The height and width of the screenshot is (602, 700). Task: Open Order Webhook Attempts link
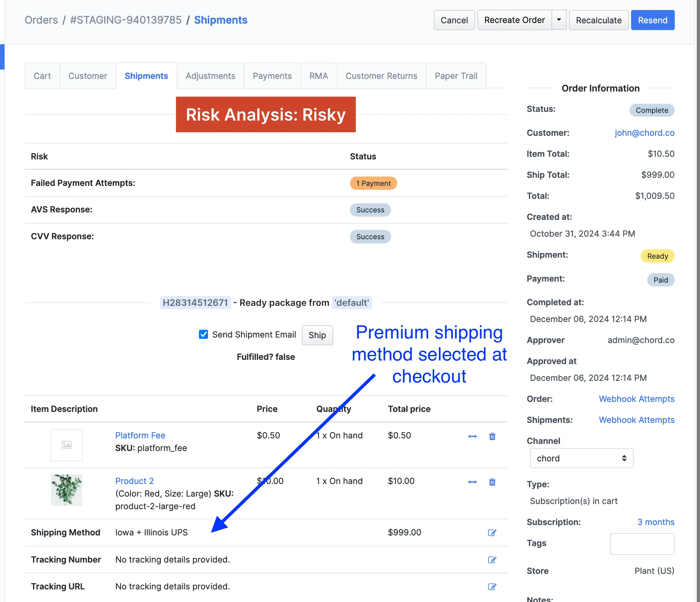click(637, 399)
